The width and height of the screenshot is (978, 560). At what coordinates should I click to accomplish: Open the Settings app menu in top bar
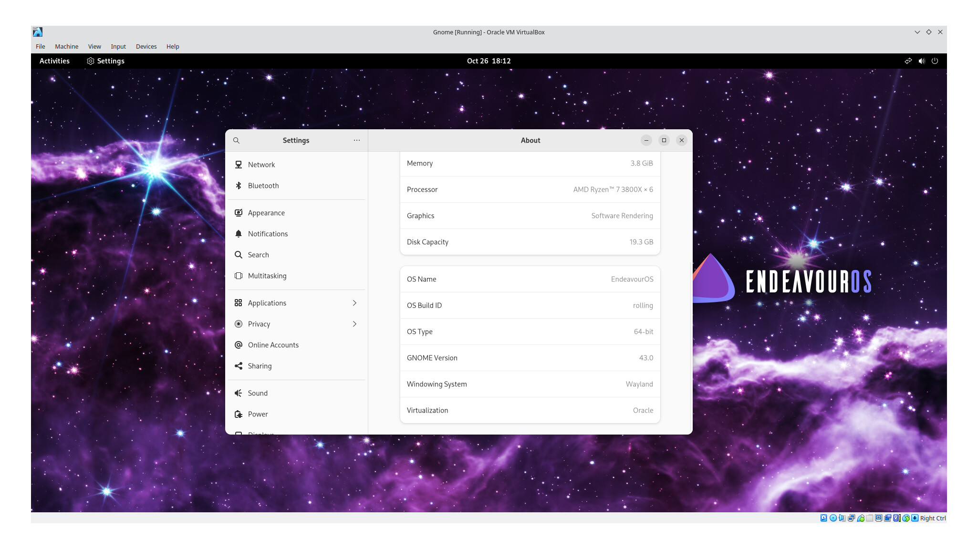point(105,61)
